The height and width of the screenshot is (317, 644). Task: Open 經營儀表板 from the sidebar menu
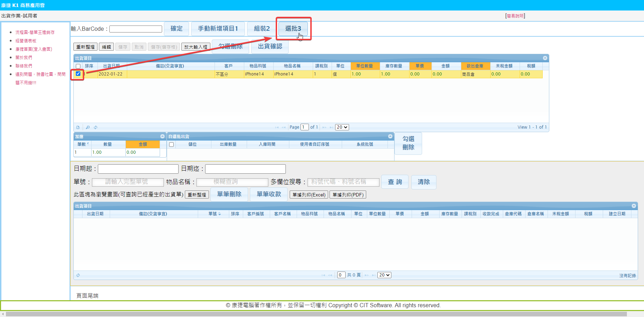click(26, 41)
